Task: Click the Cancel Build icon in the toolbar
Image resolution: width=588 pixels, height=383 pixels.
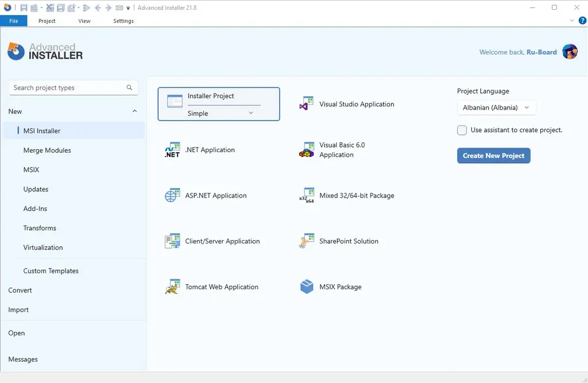Action: [x=50, y=7]
